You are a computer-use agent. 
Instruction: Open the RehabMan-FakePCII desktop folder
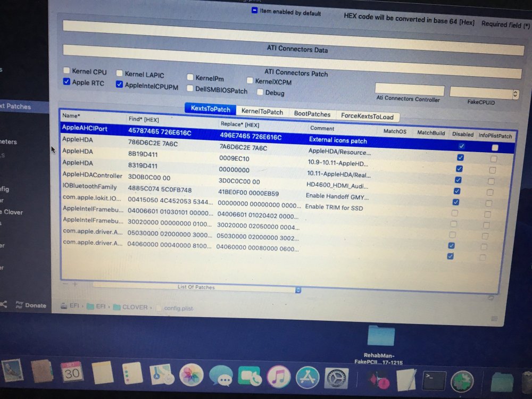[381, 336]
